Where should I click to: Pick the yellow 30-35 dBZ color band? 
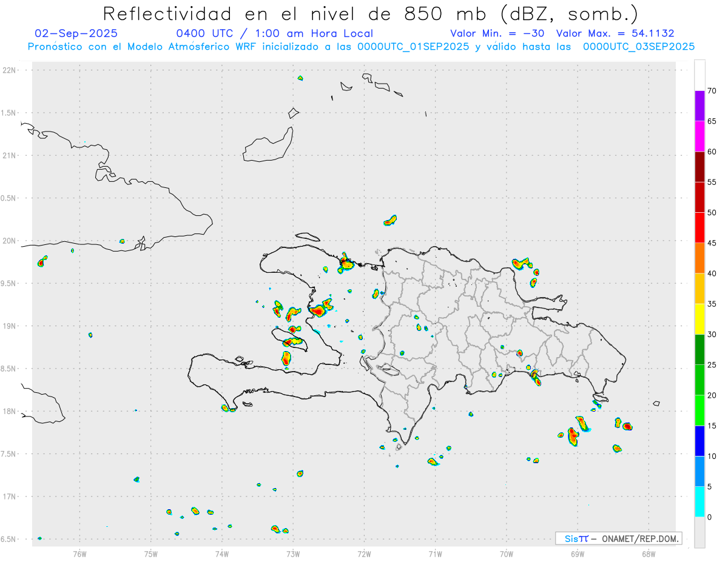(x=699, y=319)
